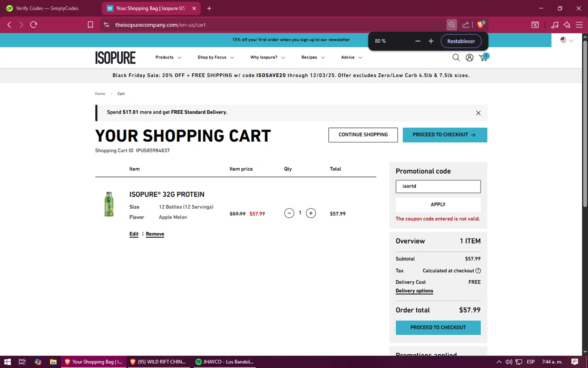Open notification center icon

[575, 362]
